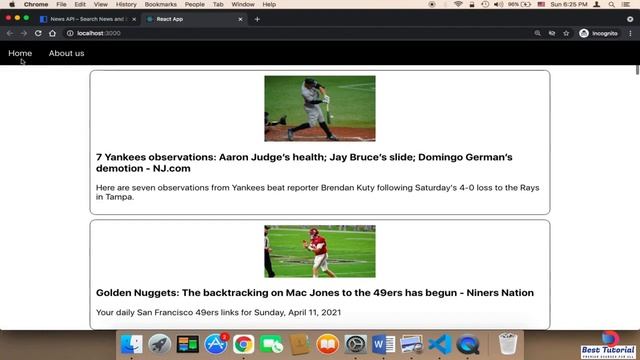Image resolution: width=640 pixels, height=360 pixels.
Task: Open System Preferences in the dock
Action: coord(356,344)
